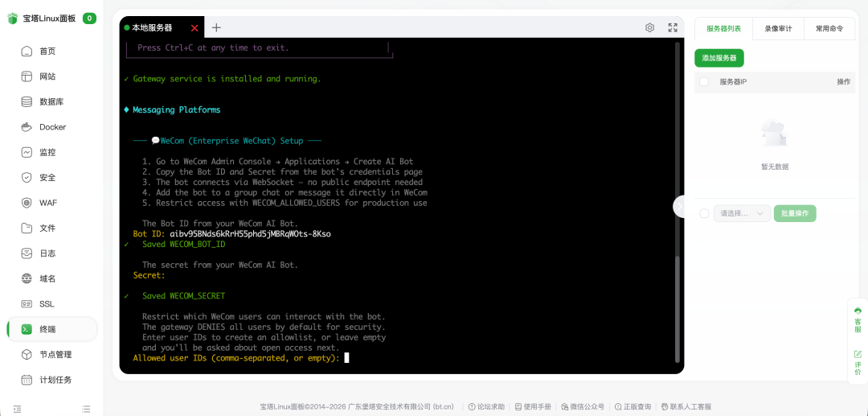Close the 本地服务器 terminal tab
The width and height of the screenshot is (868, 416).
194,28
